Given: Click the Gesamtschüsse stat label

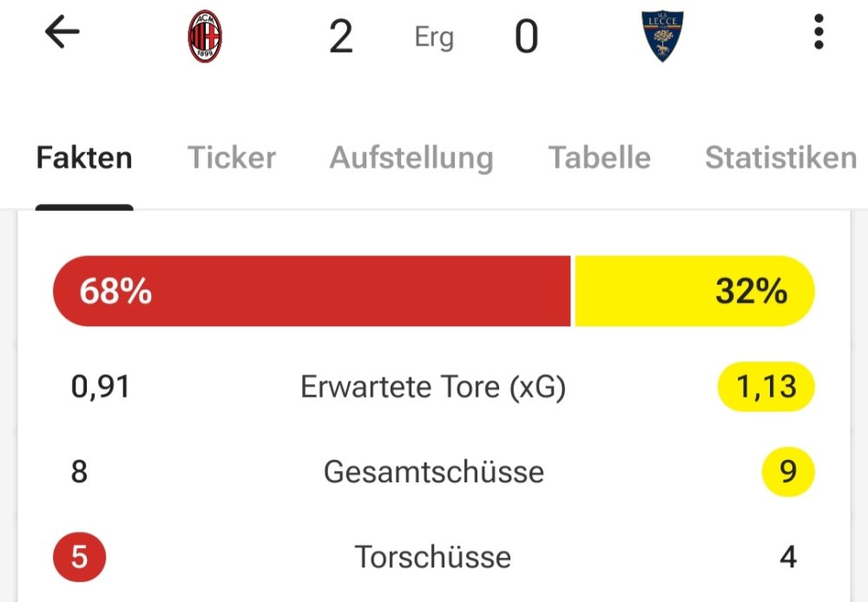Looking at the screenshot, I should (x=434, y=472).
